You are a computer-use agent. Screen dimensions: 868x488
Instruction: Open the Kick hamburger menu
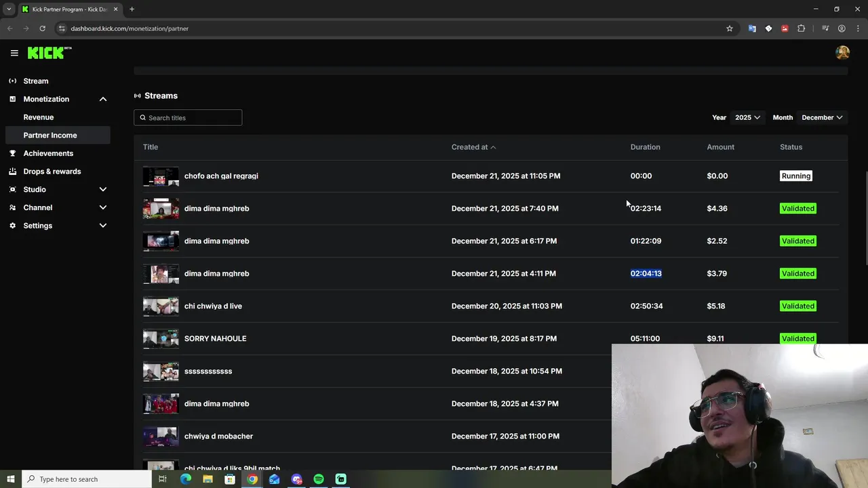point(14,53)
